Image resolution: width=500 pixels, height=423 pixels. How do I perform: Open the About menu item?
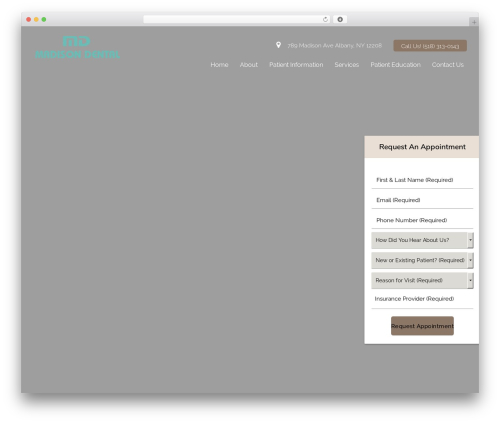coord(249,65)
